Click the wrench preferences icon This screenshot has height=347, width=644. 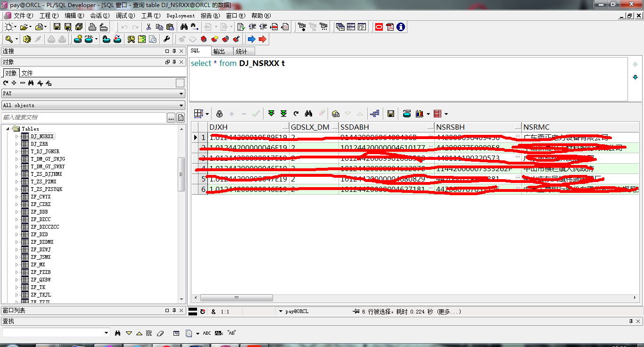(x=166, y=39)
